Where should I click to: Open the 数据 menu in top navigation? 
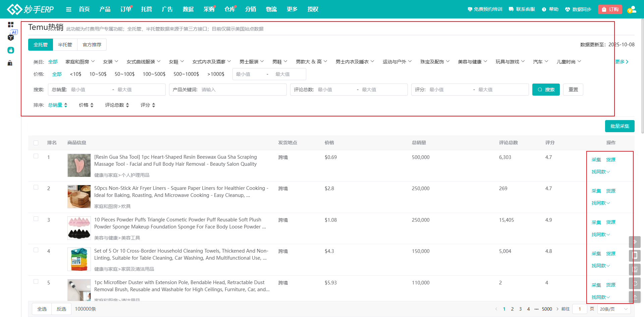188,9
